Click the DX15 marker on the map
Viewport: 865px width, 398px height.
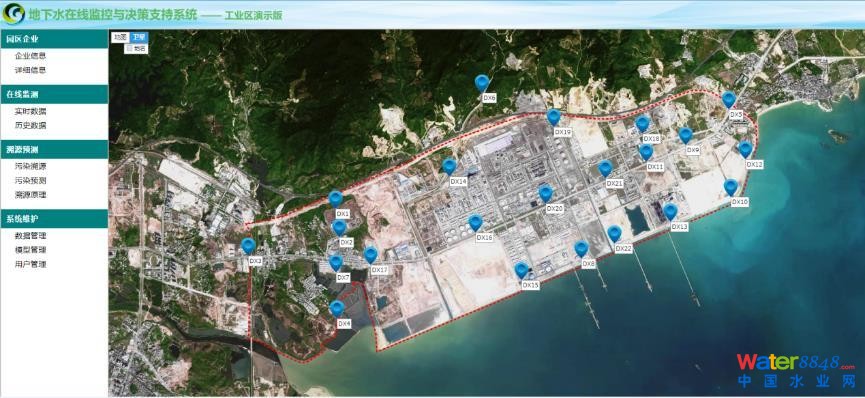click(x=521, y=270)
